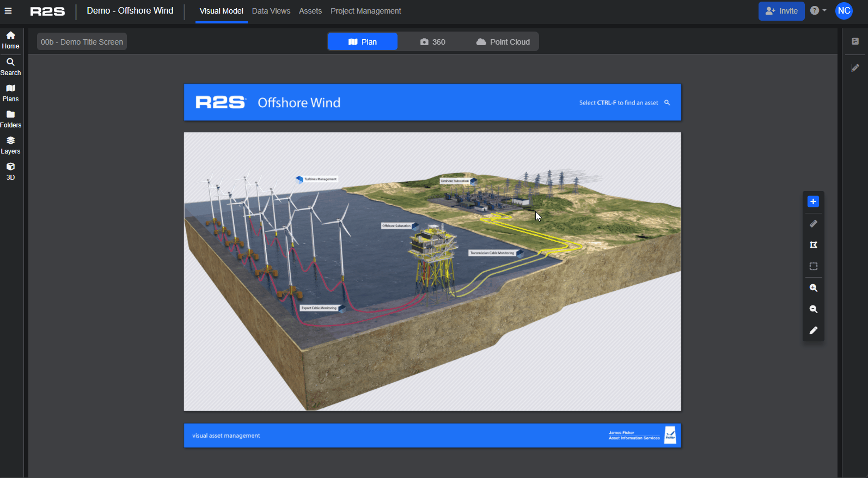Switch to Point Cloud view
The width and height of the screenshot is (868, 478).
(x=503, y=42)
